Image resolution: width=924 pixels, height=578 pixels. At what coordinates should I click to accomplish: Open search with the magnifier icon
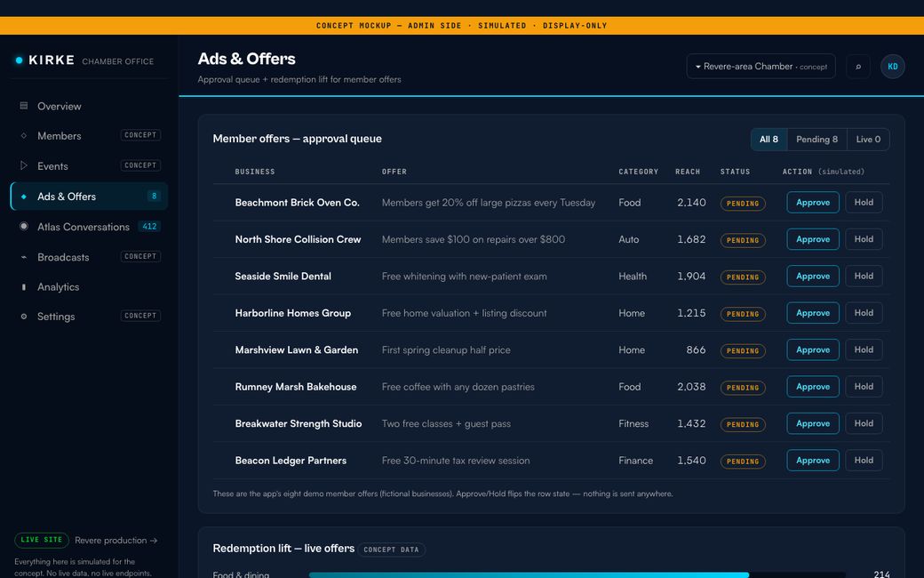858,67
